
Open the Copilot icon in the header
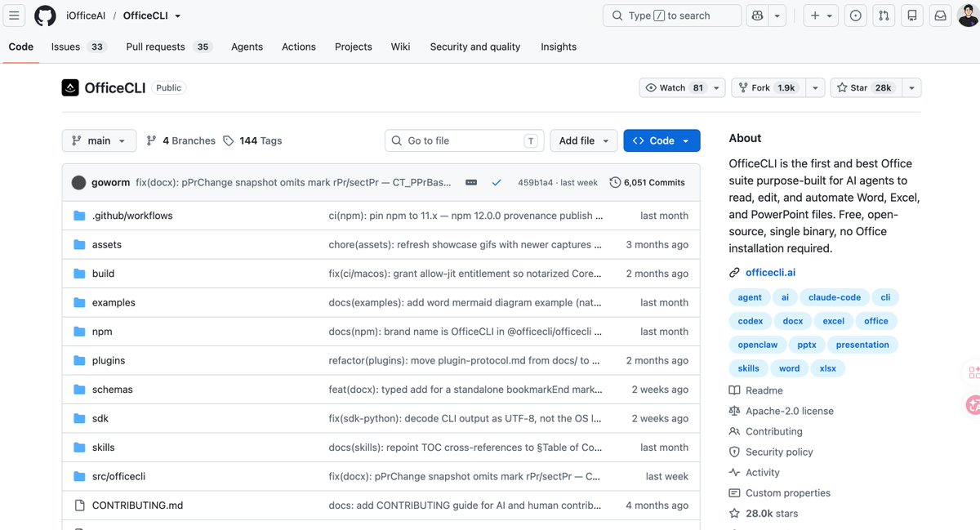pyautogui.click(x=757, y=16)
